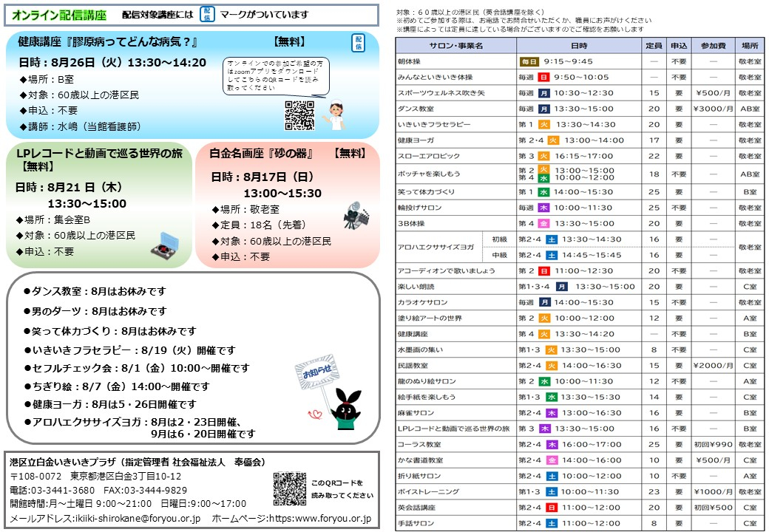Click the zoom instructions speech bubble
The width and height of the screenshot is (769, 532).
276,76
